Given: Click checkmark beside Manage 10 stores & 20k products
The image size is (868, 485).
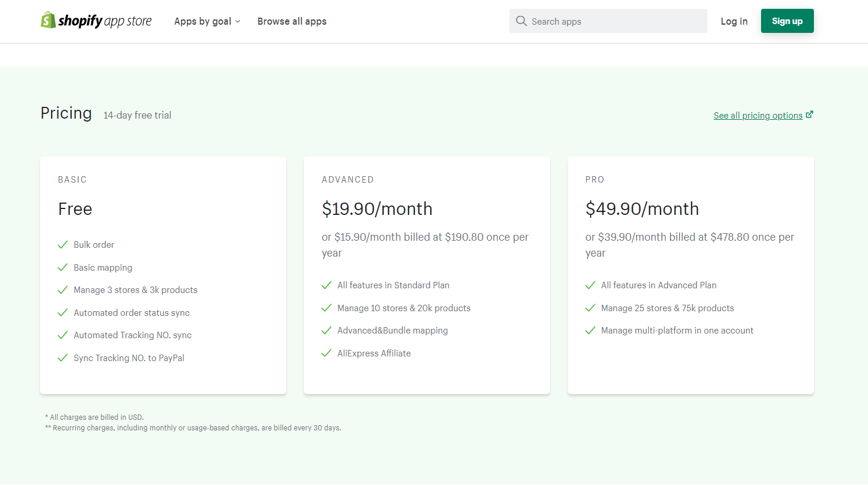Looking at the screenshot, I should click(x=327, y=308).
